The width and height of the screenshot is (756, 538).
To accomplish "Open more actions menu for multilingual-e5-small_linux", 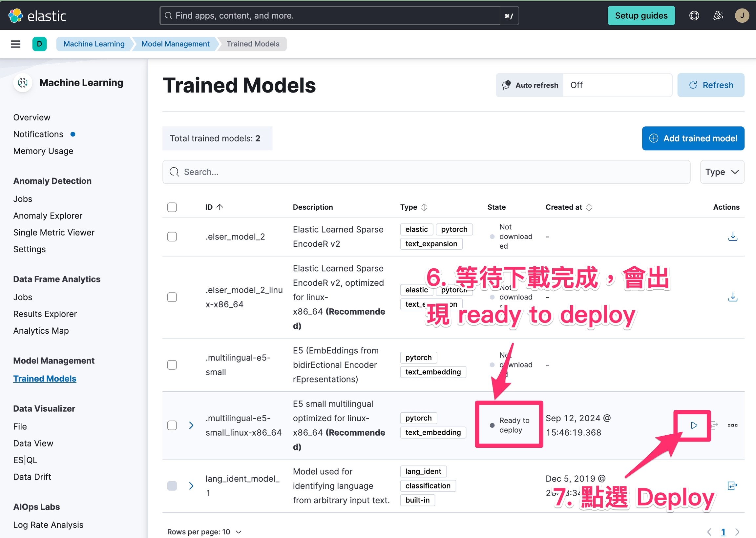I will [732, 425].
